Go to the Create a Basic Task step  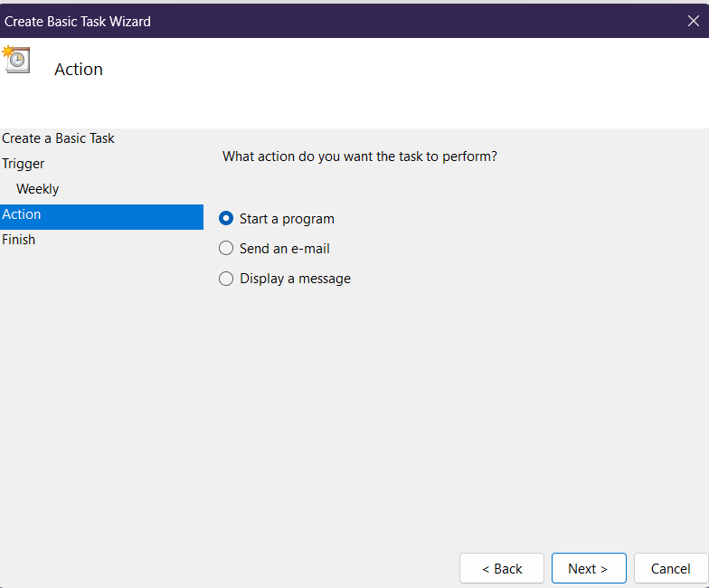(58, 138)
